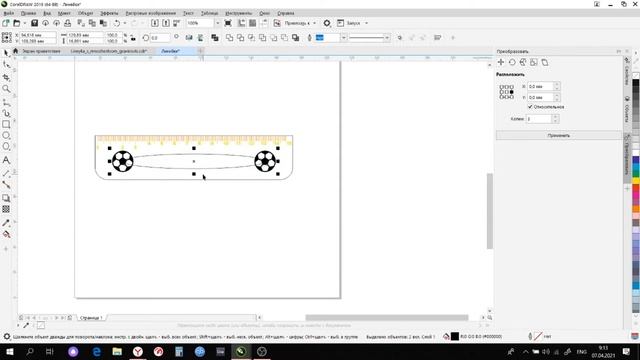Image resolution: width=640 pixels, height=360 pixels.
Task: Open Options gear in standard toolbar
Action: coord(327,23)
